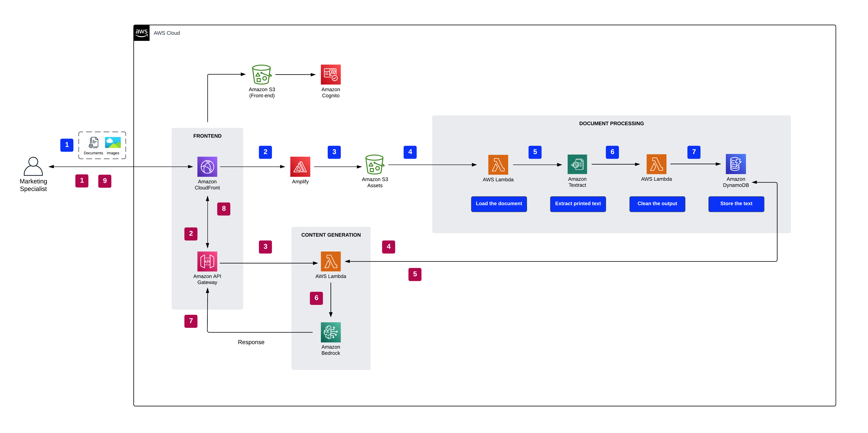This screenshot has width=868, height=433.
Task: Select the Amazon Textract icon
Action: point(577,164)
